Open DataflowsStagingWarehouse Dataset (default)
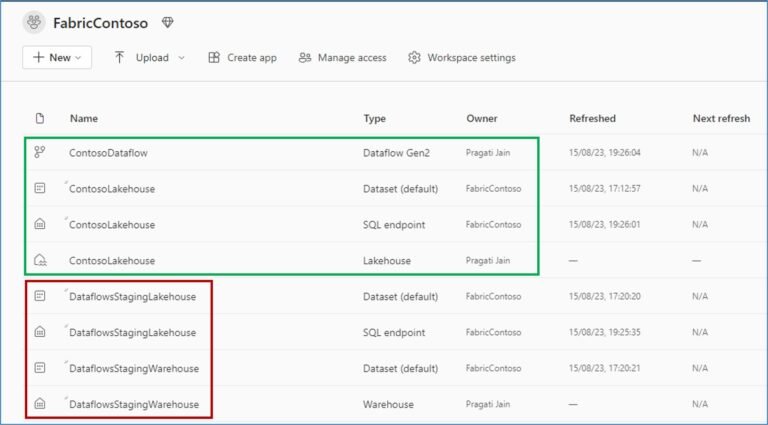This screenshot has width=768, height=425. click(x=134, y=368)
